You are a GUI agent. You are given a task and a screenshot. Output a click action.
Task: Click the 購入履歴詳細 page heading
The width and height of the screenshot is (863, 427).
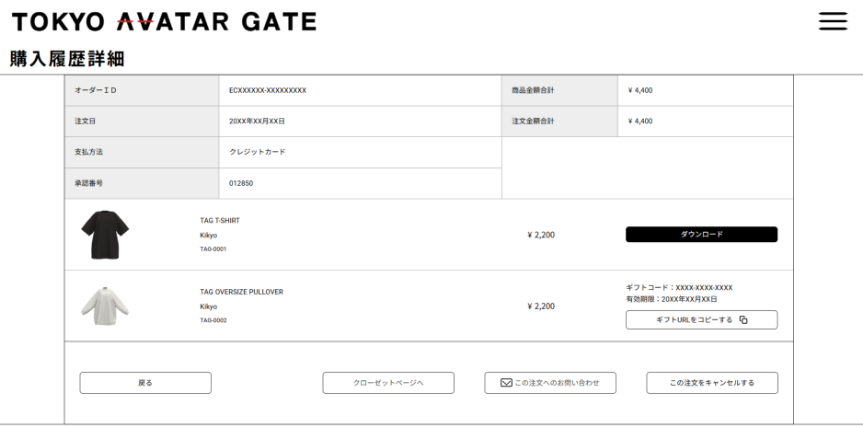pyautogui.click(x=67, y=59)
